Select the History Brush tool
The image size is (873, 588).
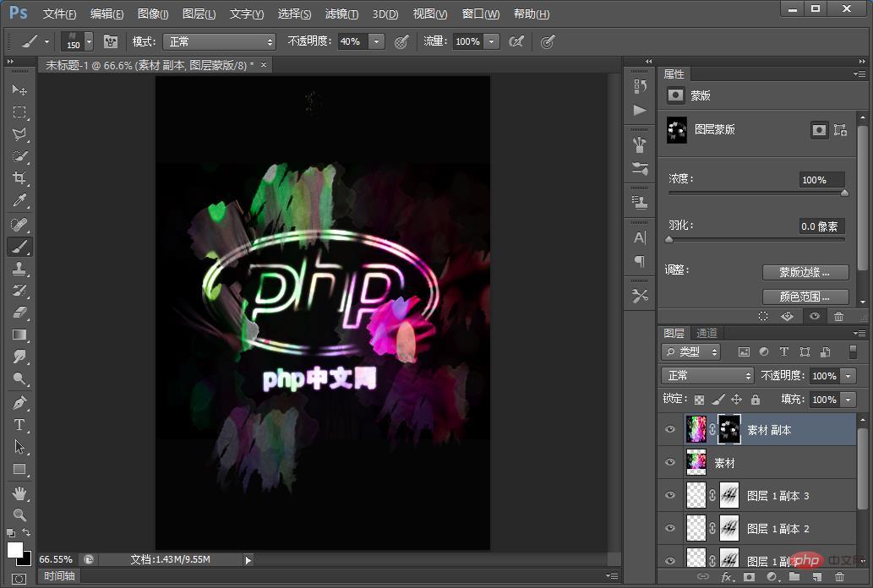coord(19,291)
